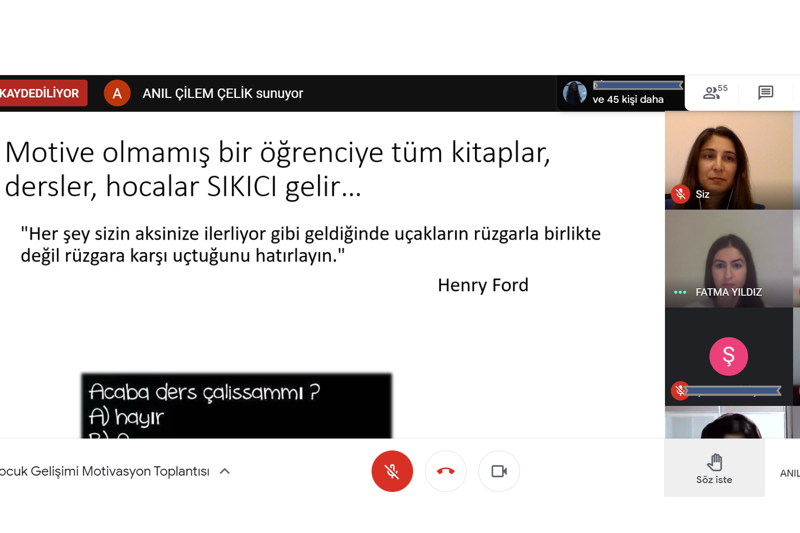Open the Motivasyon Toplantısı meeting title dropdown
Viewport: 800px width, 533px height.
105,471
